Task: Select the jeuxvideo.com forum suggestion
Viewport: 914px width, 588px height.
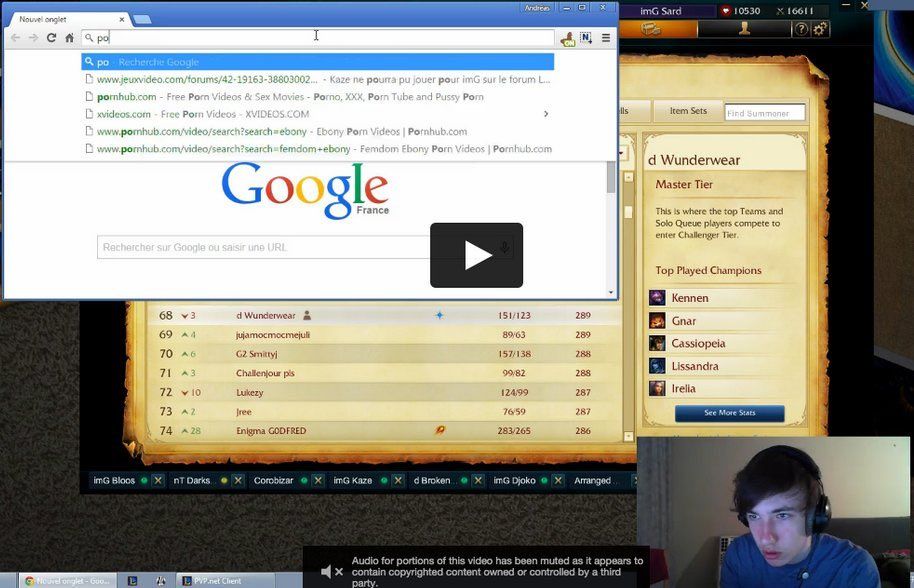Action: tap(318, 79)
